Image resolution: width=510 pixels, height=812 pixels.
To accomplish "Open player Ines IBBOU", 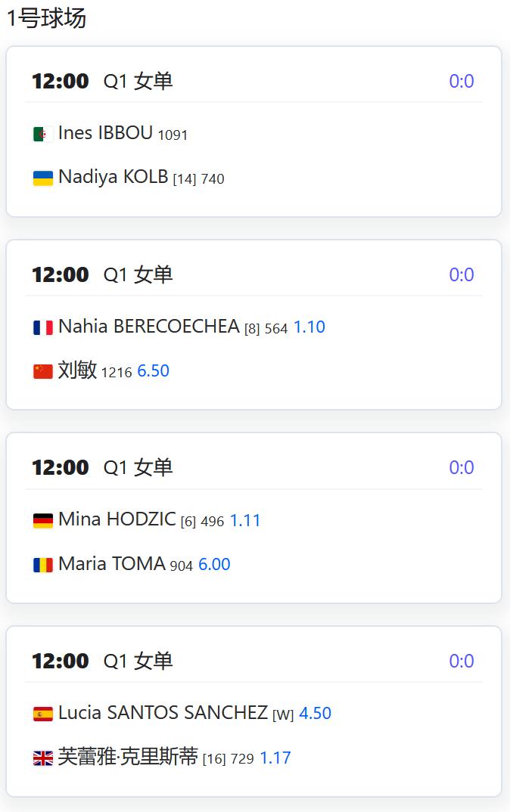I will click(105, 133).
